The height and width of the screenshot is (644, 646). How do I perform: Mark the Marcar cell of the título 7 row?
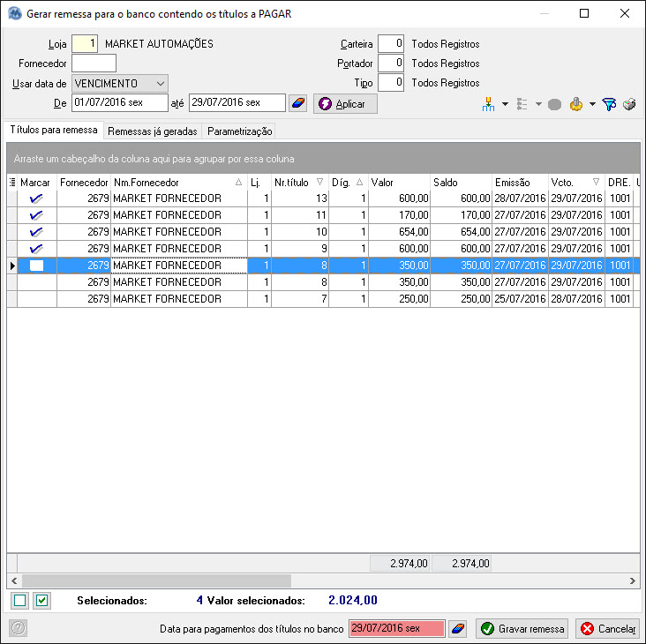(37, 299)
